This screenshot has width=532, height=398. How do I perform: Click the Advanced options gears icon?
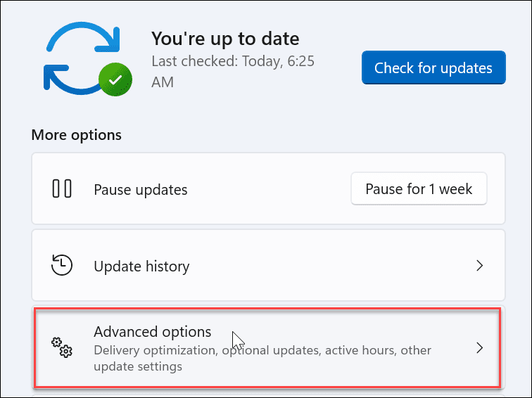pyautogui.click(x=62, y=347)
